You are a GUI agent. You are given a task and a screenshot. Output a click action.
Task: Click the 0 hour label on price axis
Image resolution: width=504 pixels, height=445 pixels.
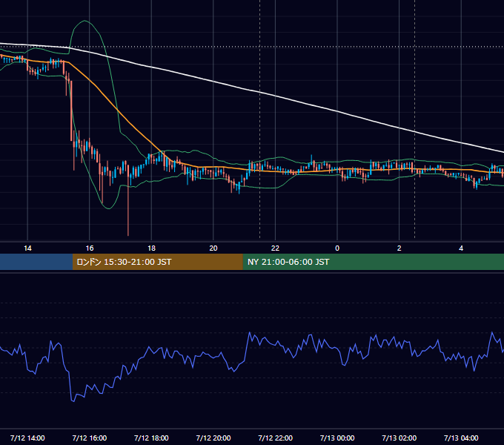tap(337, 248)
